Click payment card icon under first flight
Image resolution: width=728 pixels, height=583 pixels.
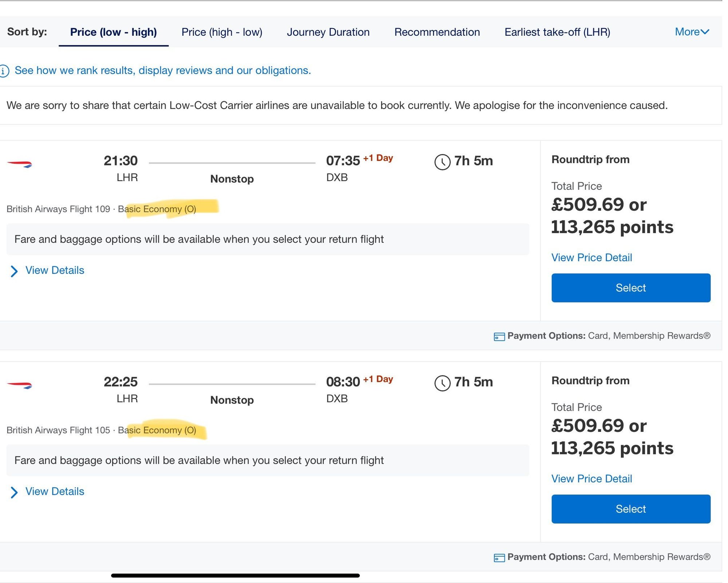[x=499, y=336]
